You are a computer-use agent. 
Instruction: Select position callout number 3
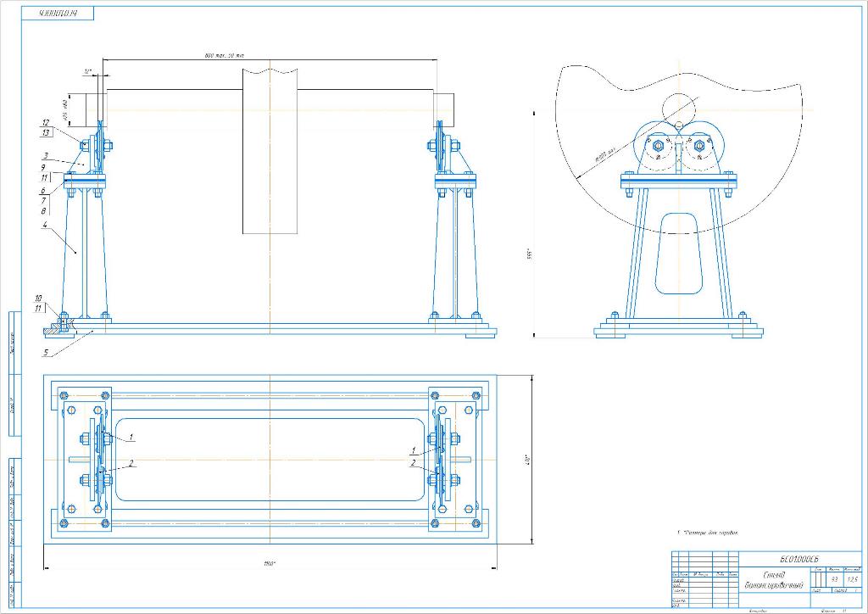point(46,156)
